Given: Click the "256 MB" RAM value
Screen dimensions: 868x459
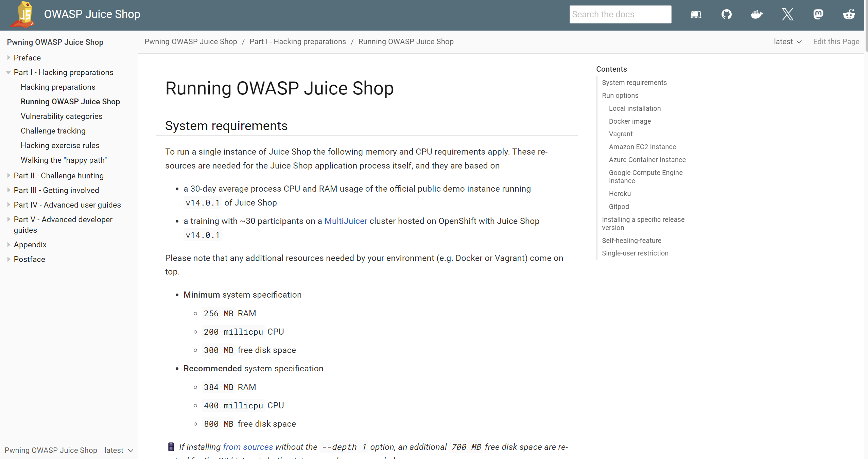Looking at the screenshot, I should click(219, 313).
